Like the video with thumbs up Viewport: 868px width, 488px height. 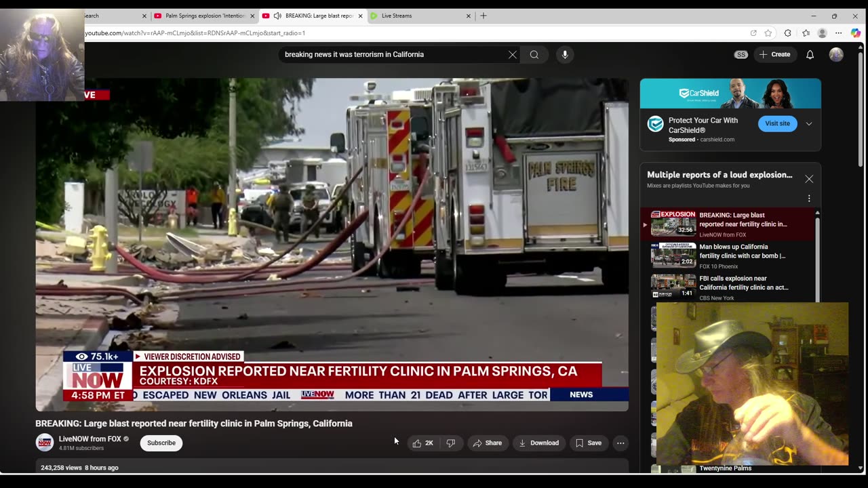[422, 443]
